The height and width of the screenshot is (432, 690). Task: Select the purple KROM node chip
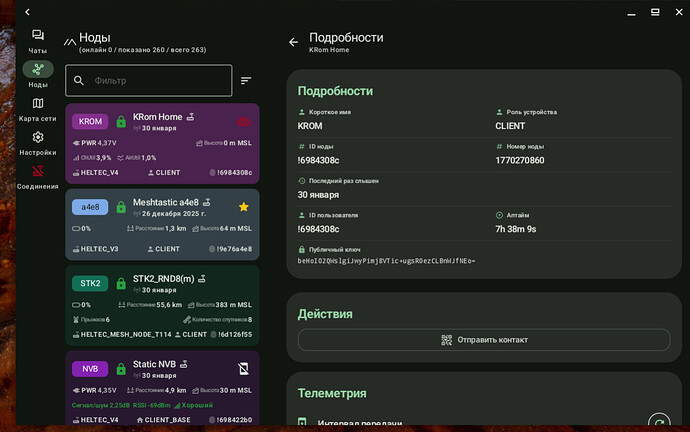(x=90, y=122)
